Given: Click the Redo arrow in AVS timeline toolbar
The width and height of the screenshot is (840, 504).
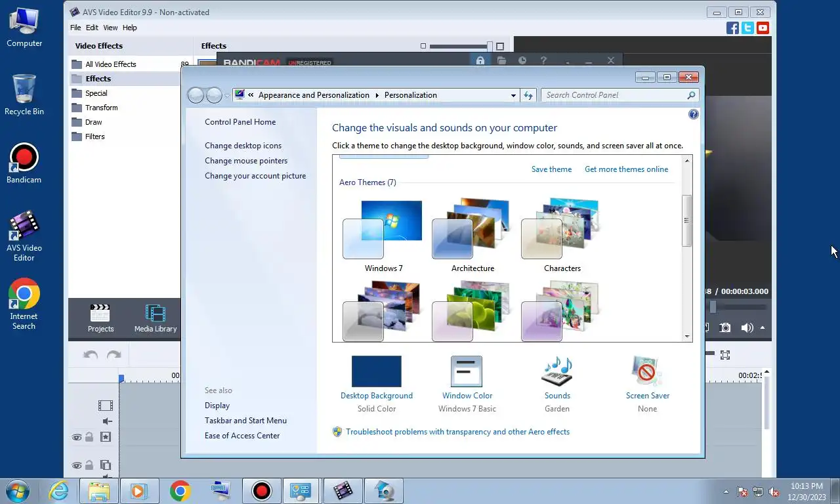Looking at the screenshot, I should pyautogui.click(x=114, y=355).
